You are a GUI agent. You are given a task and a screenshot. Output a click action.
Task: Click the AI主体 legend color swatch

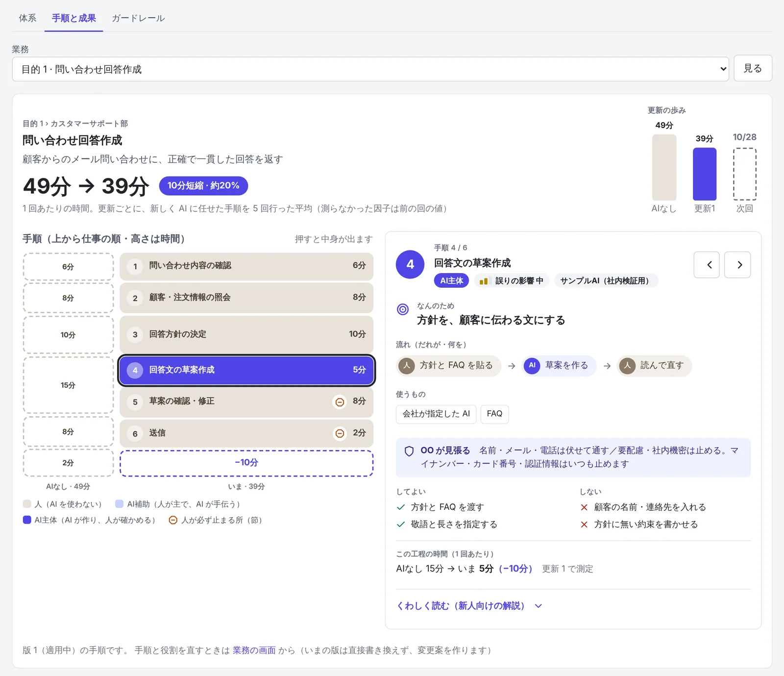pyautogui.click(x=27, y=520)
